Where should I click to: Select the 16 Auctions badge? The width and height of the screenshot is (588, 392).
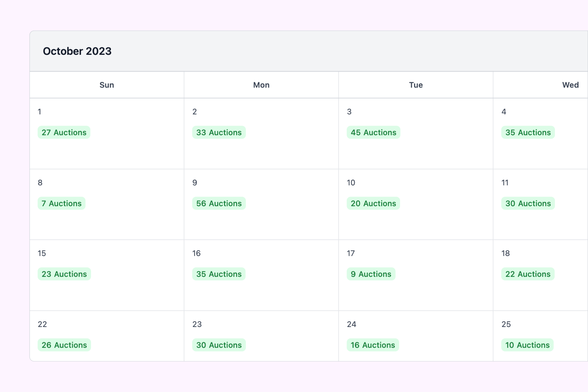(373, 345)
